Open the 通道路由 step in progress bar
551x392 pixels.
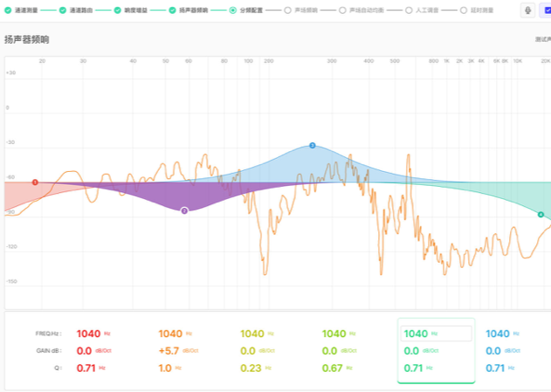[x=81, y=10]
